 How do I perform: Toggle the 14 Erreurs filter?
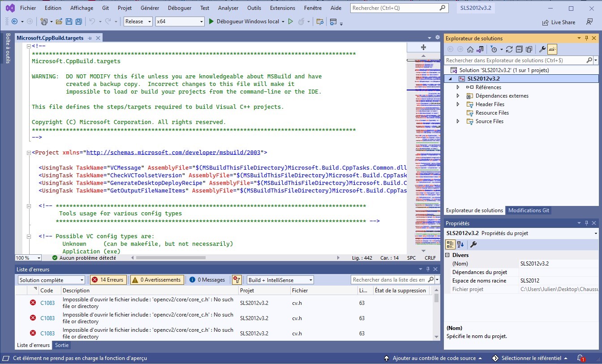(107, 280)
